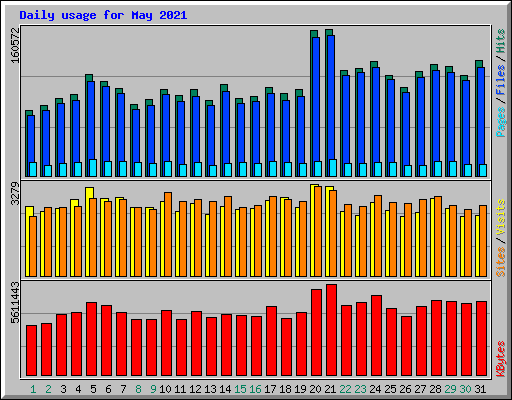Click day 17 on the x-axis

coord(270,389)
